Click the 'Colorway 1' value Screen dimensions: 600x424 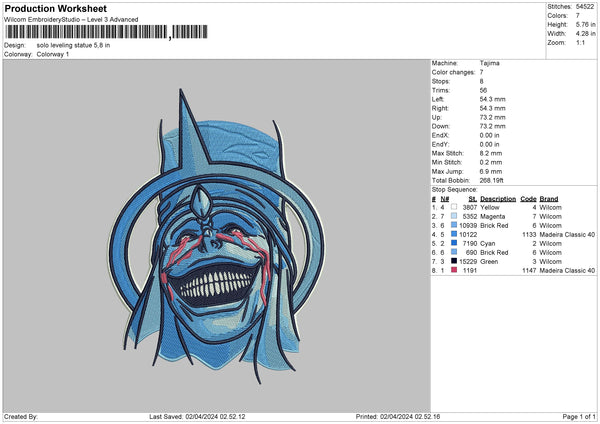pyautogui.click(x=54, y=54)
